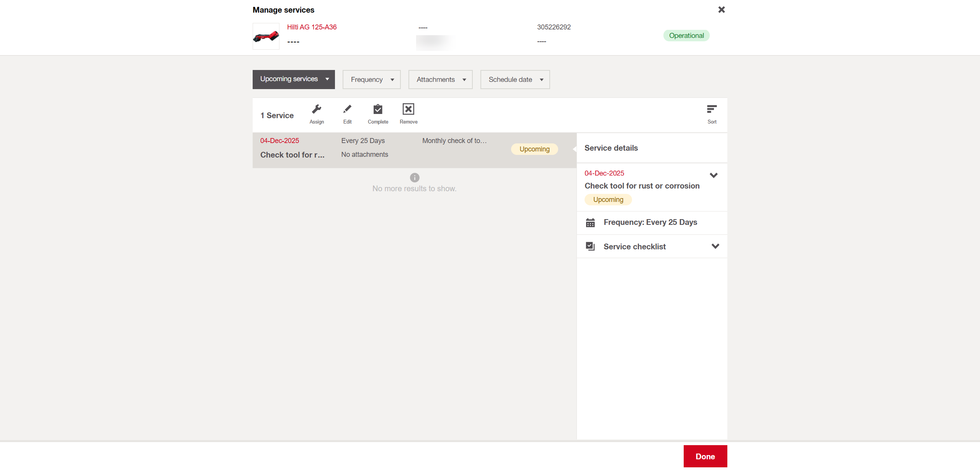Click the info icon above no results
The width and height of the screenshot is (980, 470).
click(415, 177)
